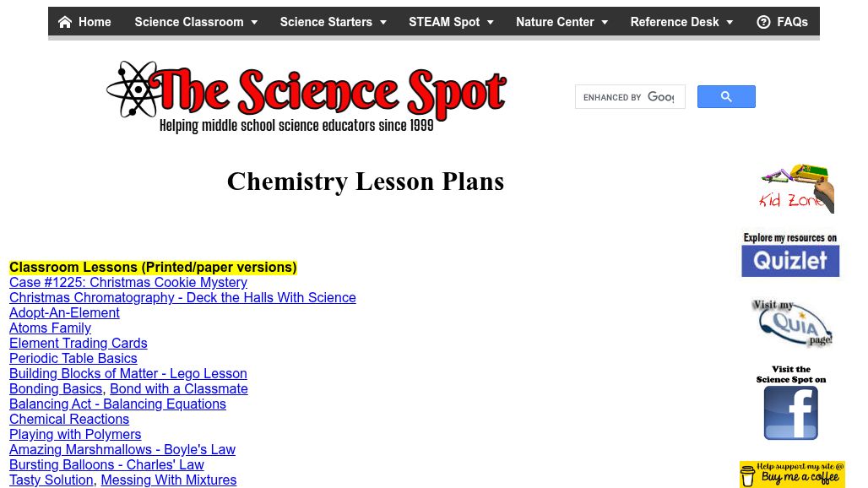This screenshot has width=868, height=488.
Task: Open the Nature Center menu
Action: (561, 22)
